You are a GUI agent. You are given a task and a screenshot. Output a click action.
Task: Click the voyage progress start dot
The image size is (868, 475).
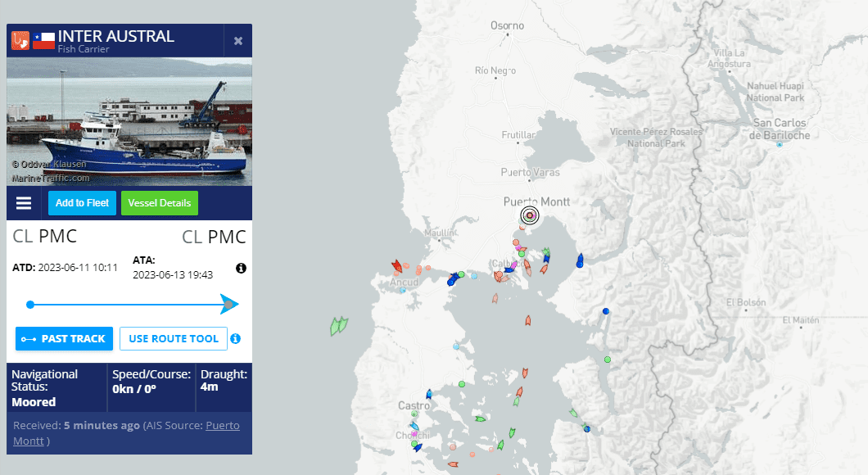click(x=30, y=305)
